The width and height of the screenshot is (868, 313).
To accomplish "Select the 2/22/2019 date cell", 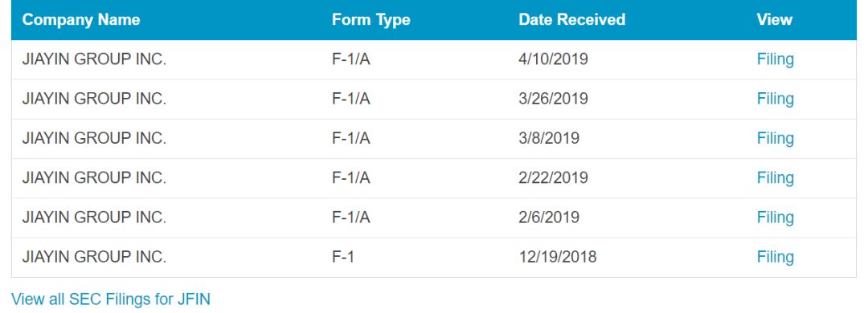I will tap(553, 178).
